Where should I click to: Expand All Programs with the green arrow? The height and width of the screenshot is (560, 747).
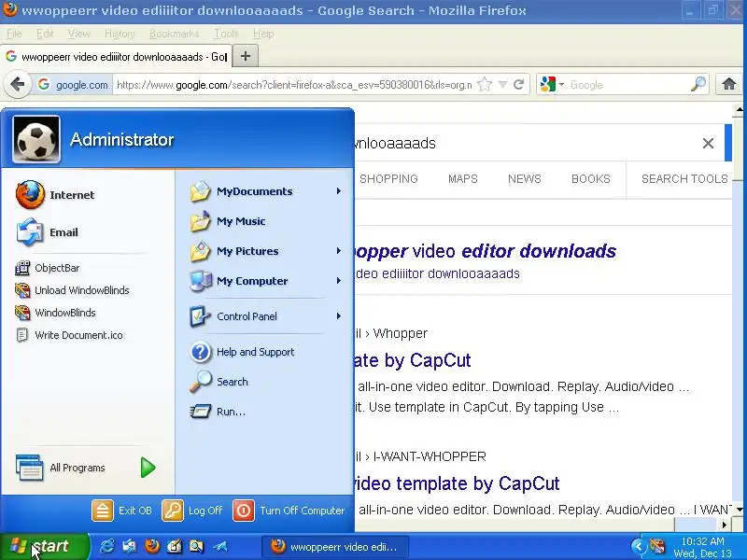tap(148, 468)
